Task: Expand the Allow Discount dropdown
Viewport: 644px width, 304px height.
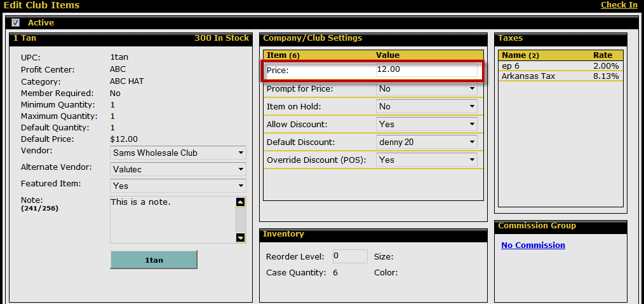Action: (427, 125)
